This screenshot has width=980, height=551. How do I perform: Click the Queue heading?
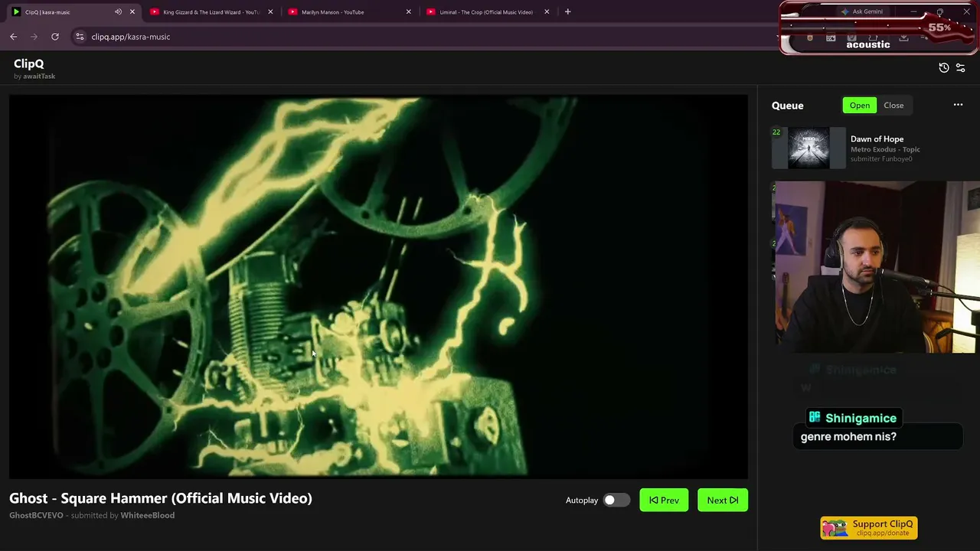tap(788, 106)
